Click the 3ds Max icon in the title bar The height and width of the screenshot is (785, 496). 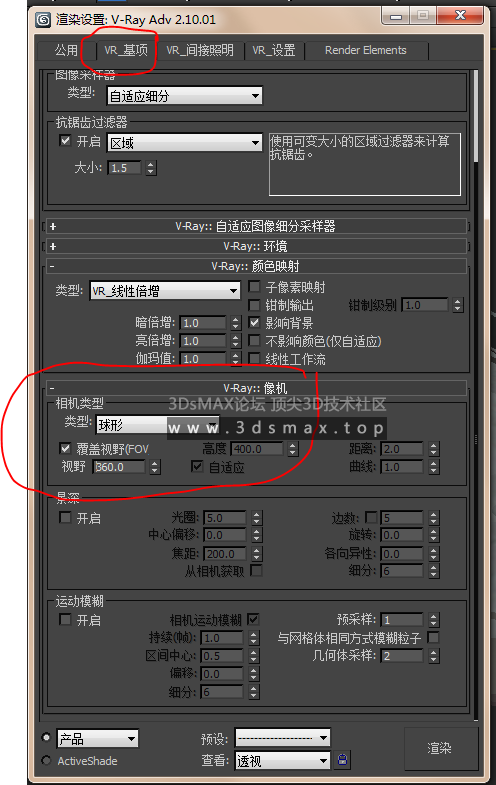pos(43,20)
